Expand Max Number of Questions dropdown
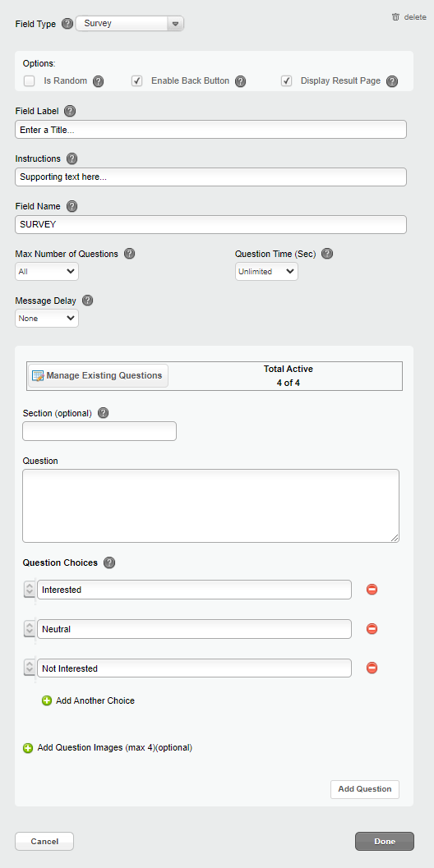Viewport: 434px width, 868px height. click(x=47, y=272)
